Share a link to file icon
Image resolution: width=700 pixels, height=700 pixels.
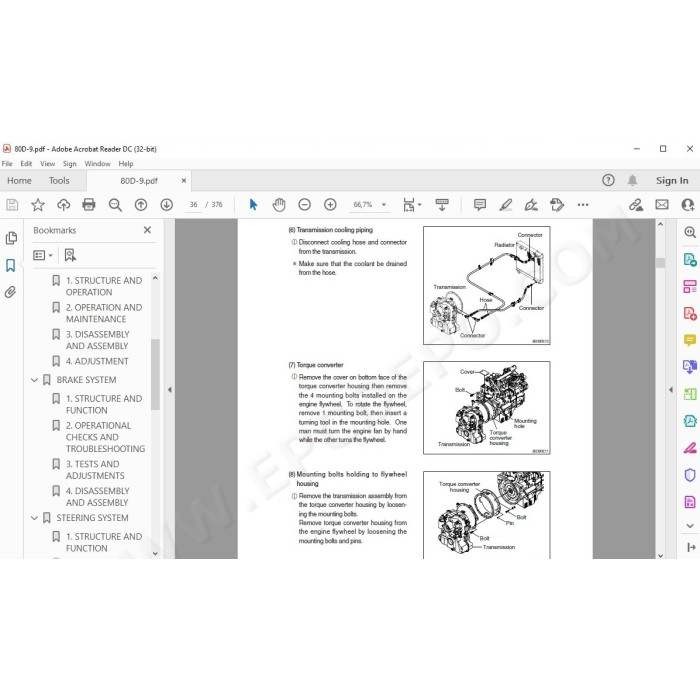(636, 205)
